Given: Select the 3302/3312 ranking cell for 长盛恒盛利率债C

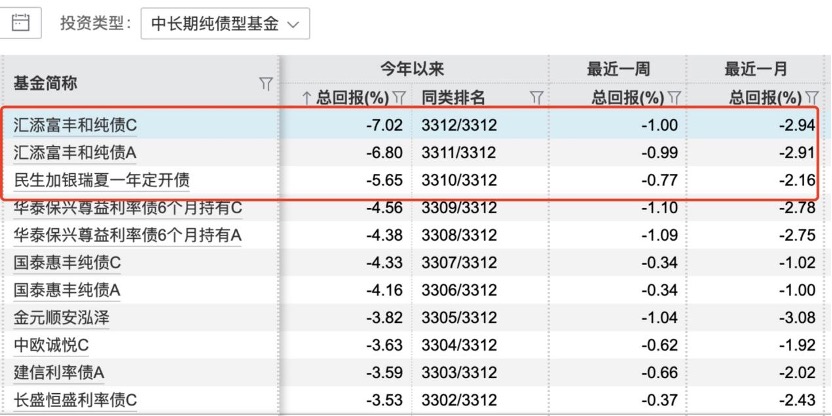Looking at the screenshot, I should [459, 400].
